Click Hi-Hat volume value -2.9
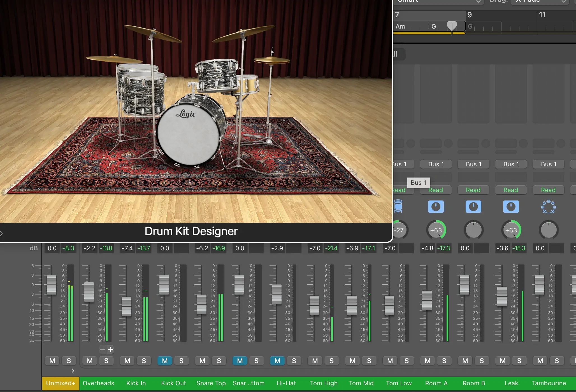The height and width of the screenshot is (392, 576). pyautogui.click(x=277, y=248)
